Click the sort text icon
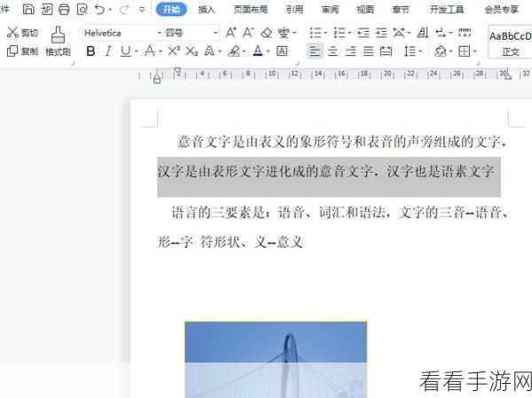The height and width of the screenshot is (398, 532). click(422, 33)
